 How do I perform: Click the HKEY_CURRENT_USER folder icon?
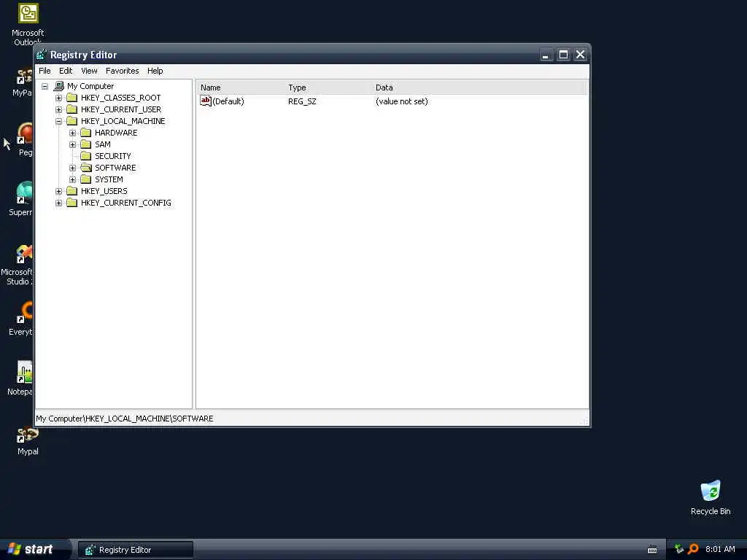(72, 109)
